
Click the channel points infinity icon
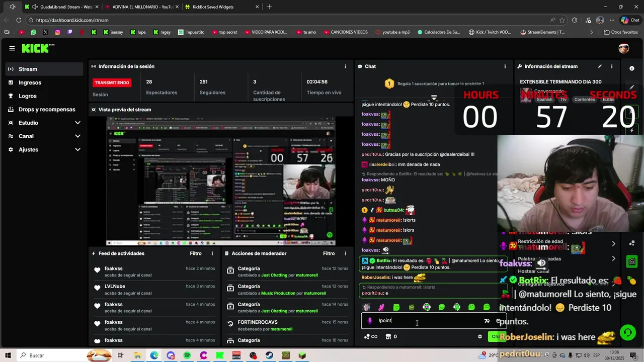tap(371, 337)
